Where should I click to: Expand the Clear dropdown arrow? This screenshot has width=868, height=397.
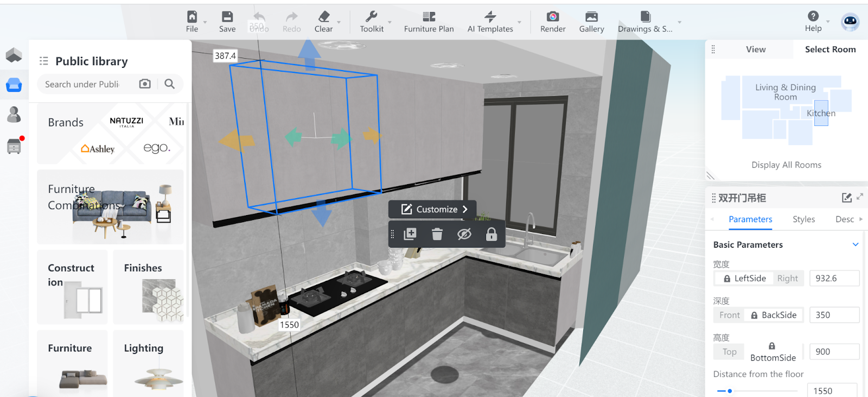[x=339, y=23]
